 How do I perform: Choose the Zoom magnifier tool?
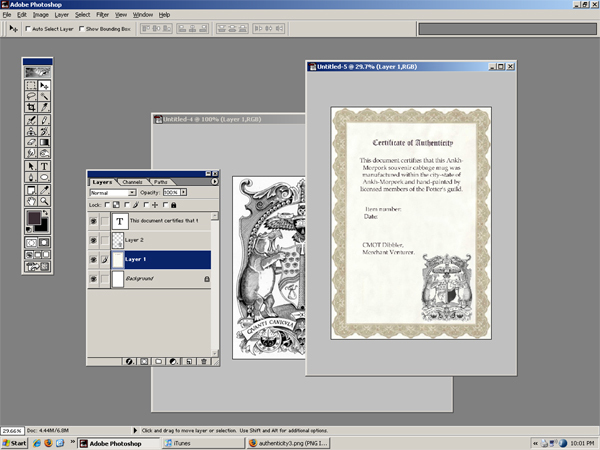coord(44,200)
